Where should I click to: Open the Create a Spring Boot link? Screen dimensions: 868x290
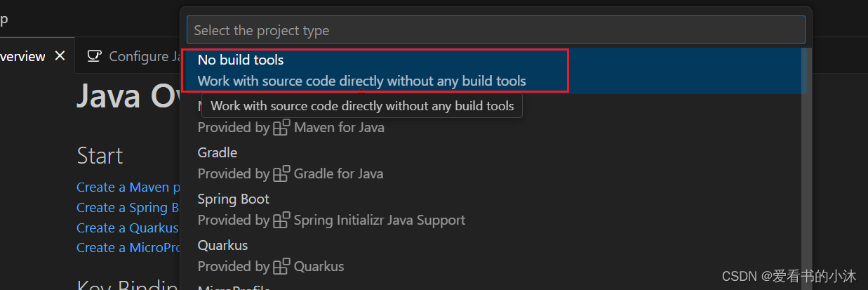[128, 208]
